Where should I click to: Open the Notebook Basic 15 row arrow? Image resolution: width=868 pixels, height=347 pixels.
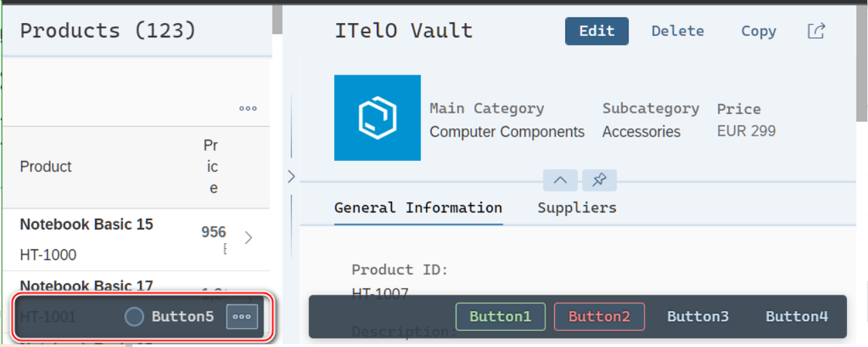pyautogui.click(x=249, y=238)
